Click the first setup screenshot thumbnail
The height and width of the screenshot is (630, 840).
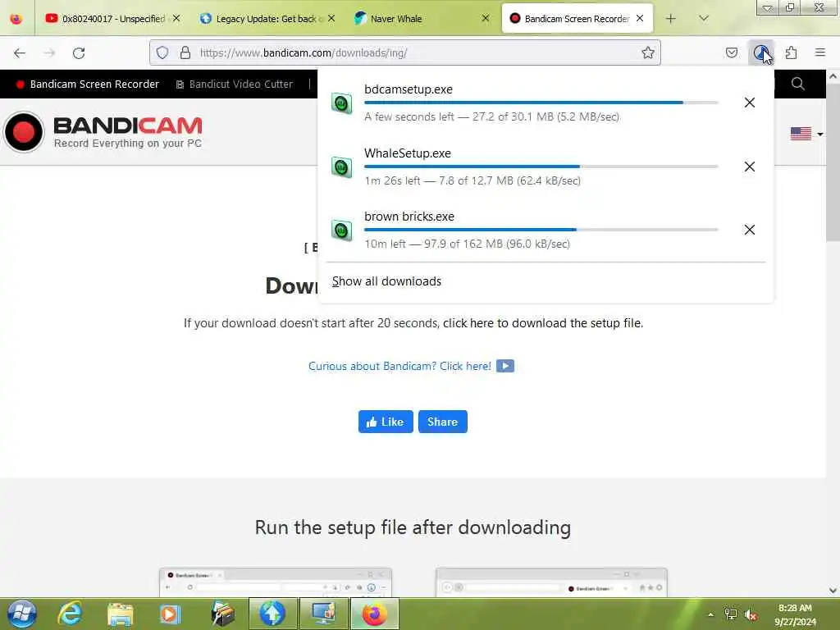(x=276, y=582)
